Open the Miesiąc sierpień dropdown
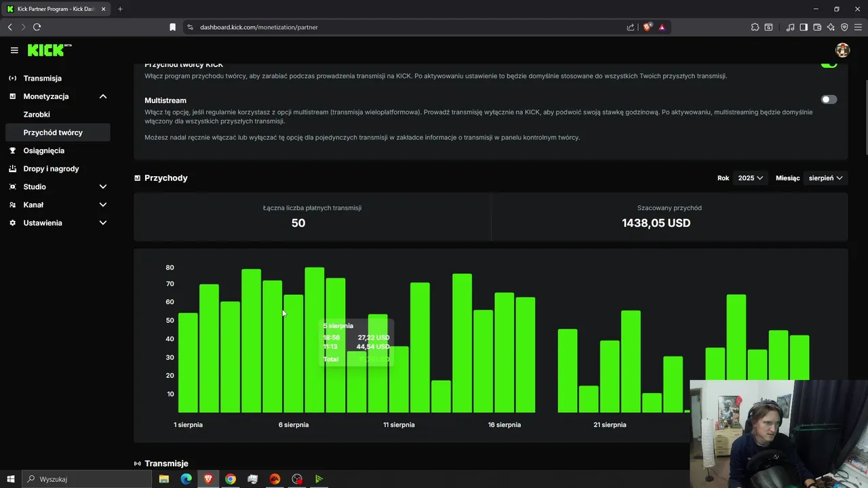 pyautogui.click(x=825, y=178)
